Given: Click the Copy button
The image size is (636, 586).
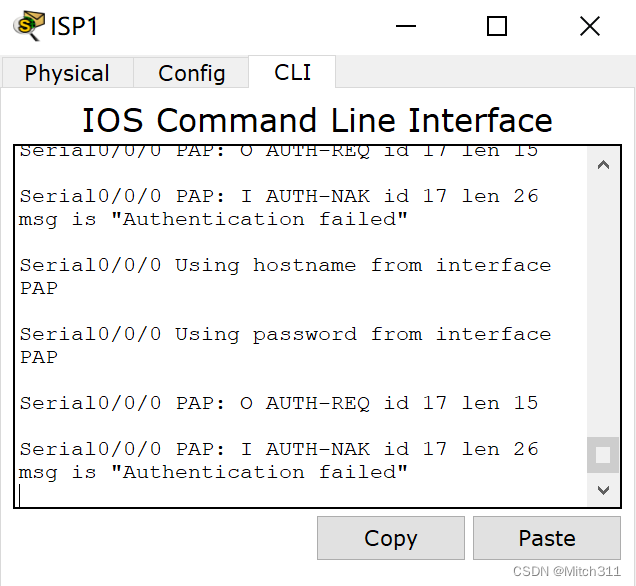Looking at the screenshot, I should (391, 538).
